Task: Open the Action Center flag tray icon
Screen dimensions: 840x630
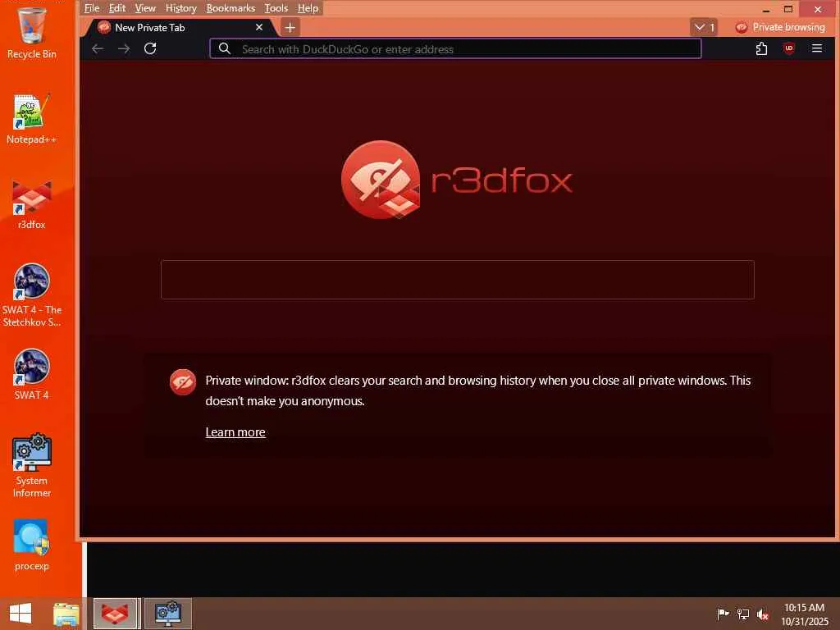Action: tap(723, 614)
